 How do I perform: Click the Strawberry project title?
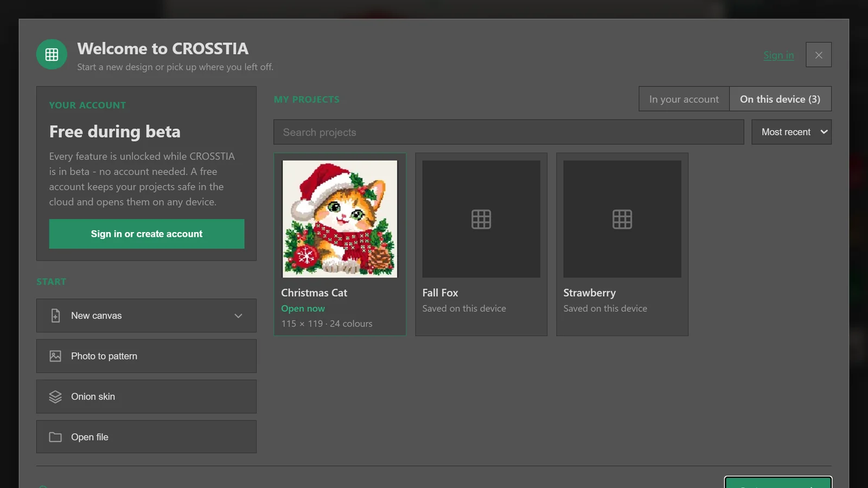(590, 293)
